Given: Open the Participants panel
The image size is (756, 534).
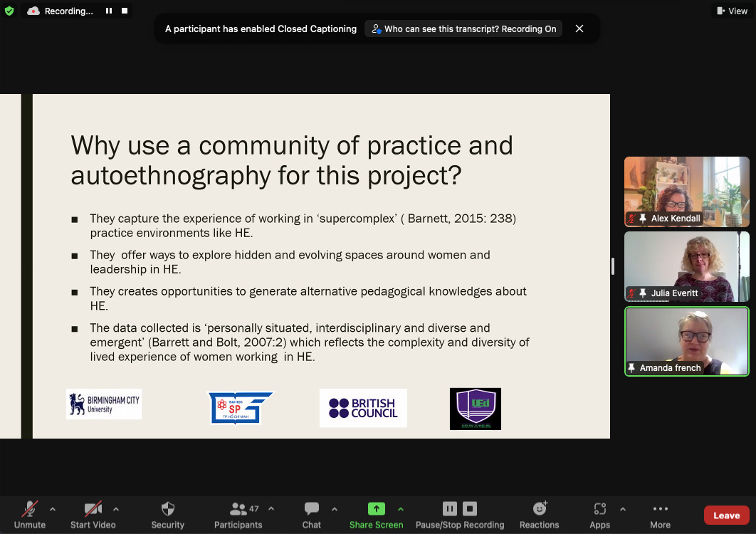Looking at the screenshot, I should [x=238, y=509].
